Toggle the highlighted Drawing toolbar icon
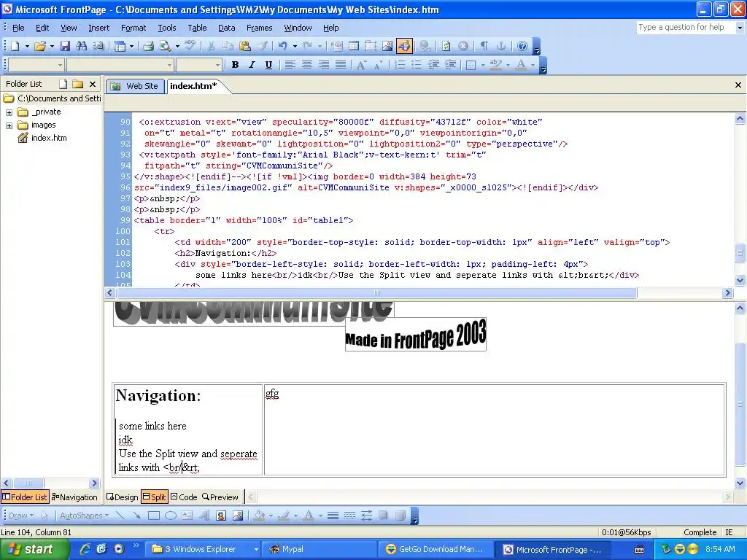Screen dimensions: 747x560 click(404, 46)
